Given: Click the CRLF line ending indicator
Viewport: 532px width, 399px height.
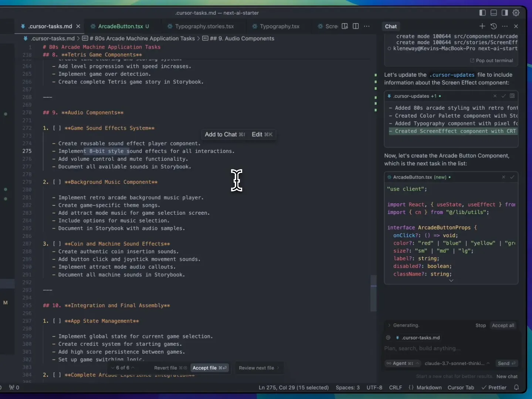Looking at the screenshot, I should click(395, 388).
